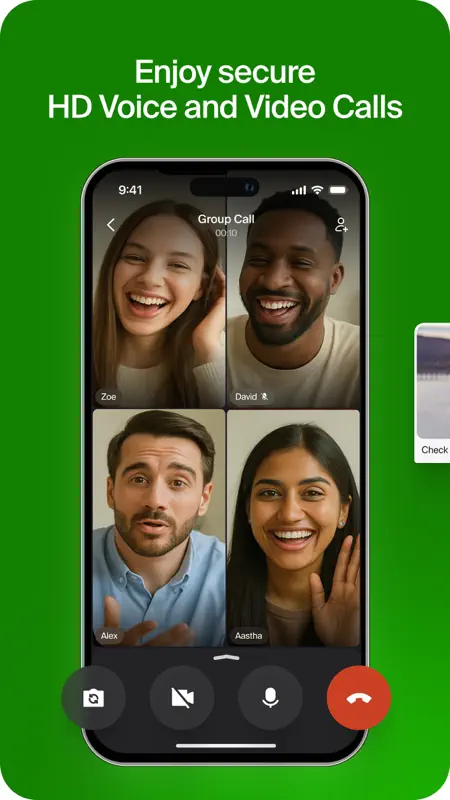Open the partially visible Check card
The image size is (450, 800).
[x=433, y=393]
